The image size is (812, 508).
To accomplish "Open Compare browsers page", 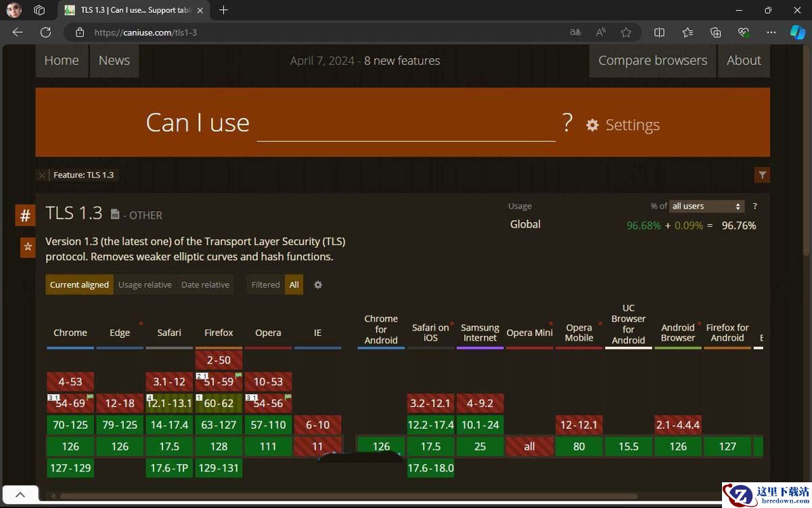I will point(652,60).
